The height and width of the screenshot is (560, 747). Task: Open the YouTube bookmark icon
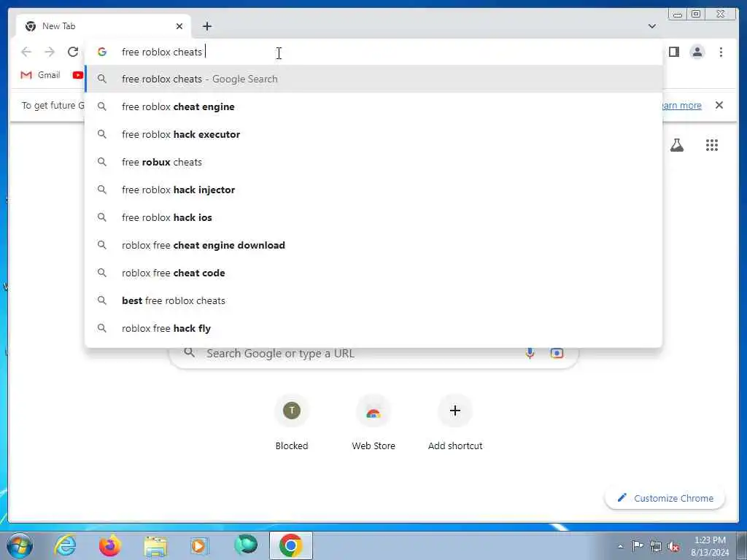[x=77, y=75]
